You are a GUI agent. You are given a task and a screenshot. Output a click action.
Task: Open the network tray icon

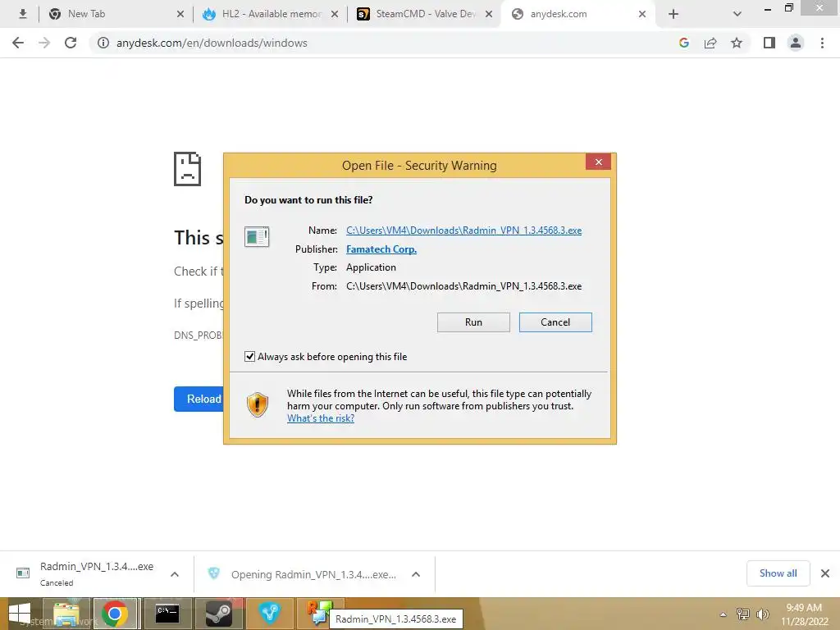click(743, 614)
